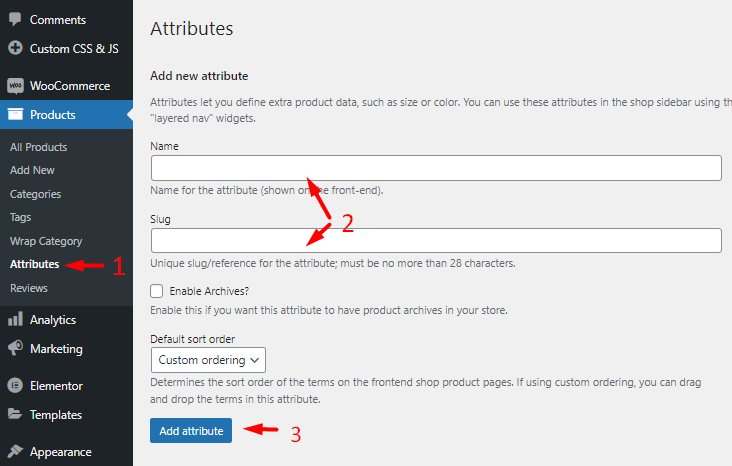Open product Categories page
This screenshot has height=466, width=732.
tap(35, 194)
